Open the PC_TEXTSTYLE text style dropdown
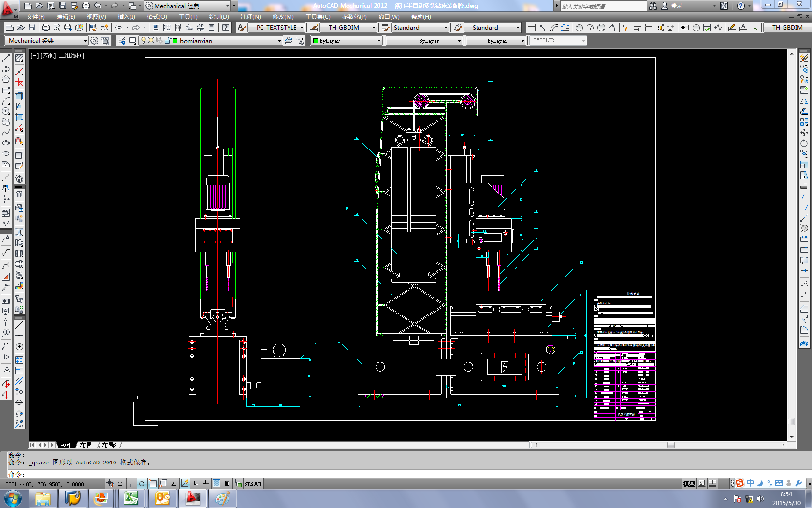 click(x=302, y=28)
